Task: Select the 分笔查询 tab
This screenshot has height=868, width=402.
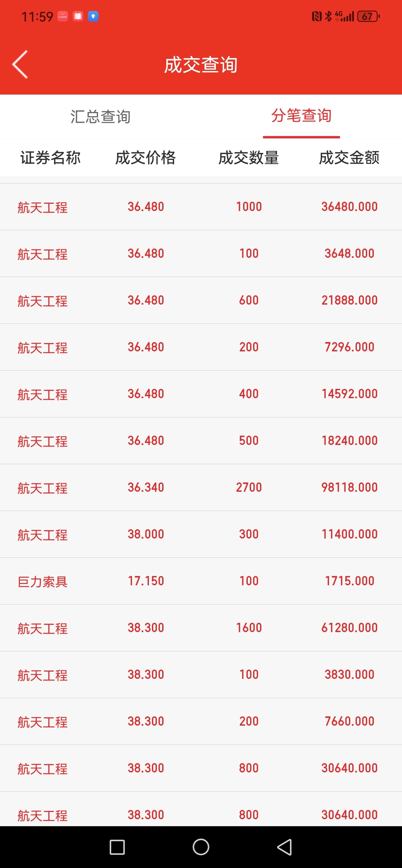Action: [301, 116]
